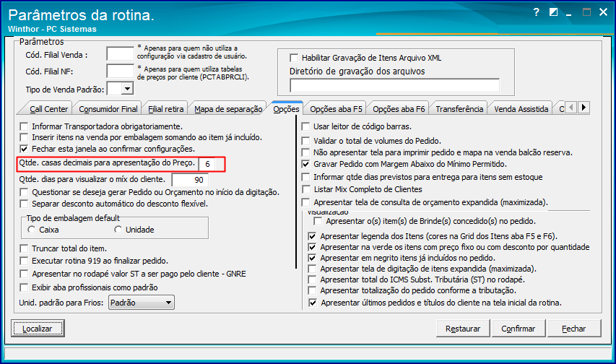Image resolution: width=616 pixels, height=364 pixels.
Task: Click Diretório de gravação dos arquivos field
Action: (394, 85)
